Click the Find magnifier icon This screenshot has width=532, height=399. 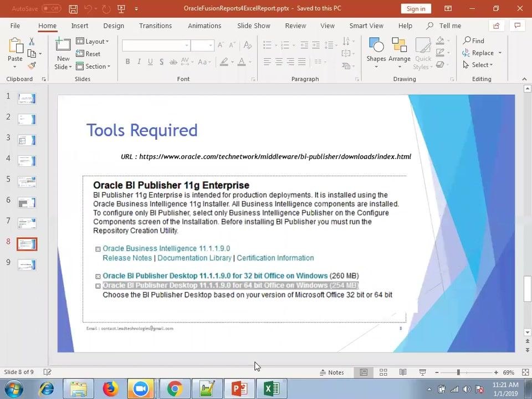pyautogui.click(x=467, y=40)
